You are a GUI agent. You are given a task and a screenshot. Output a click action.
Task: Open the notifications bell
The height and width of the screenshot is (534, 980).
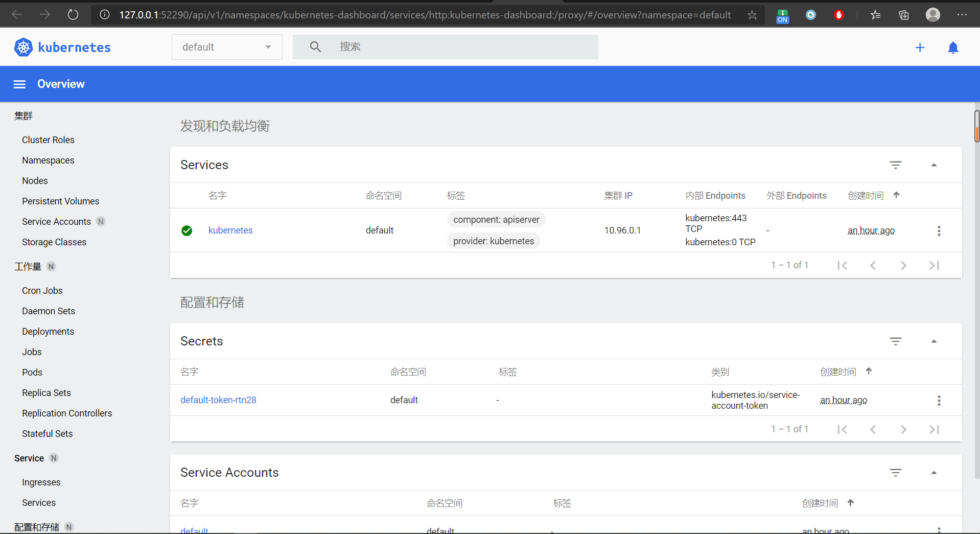coord(953,48)
